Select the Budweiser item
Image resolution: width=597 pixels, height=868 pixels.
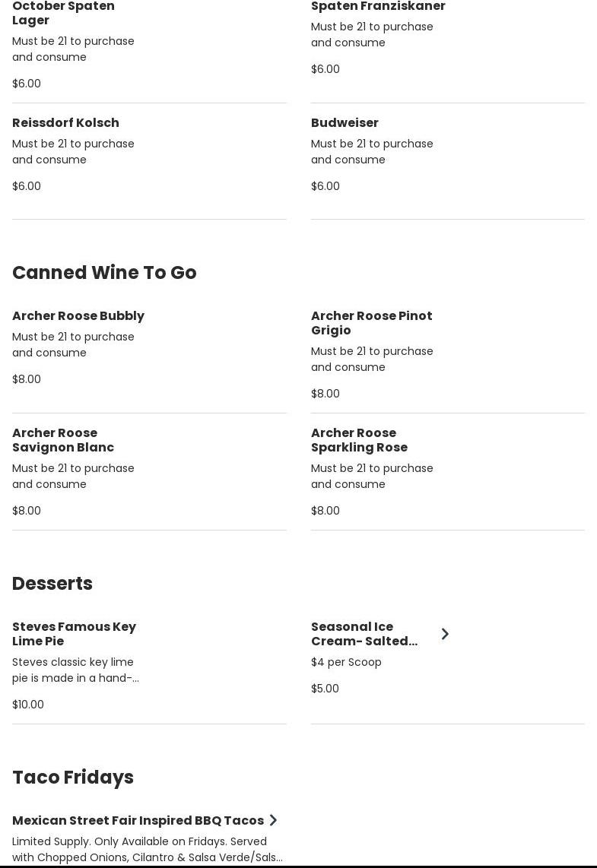pyautogui.click(x=345, y=123)
